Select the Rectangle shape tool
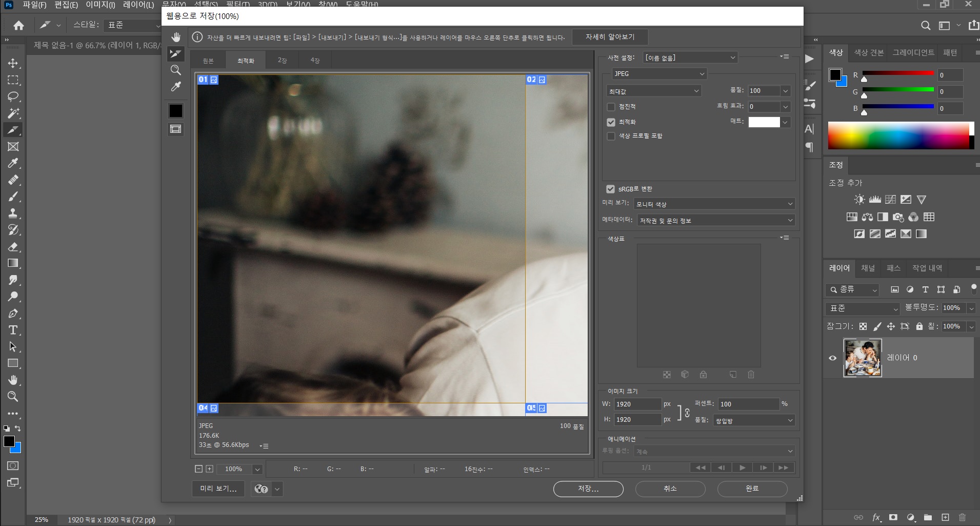 tap(13, 363)
